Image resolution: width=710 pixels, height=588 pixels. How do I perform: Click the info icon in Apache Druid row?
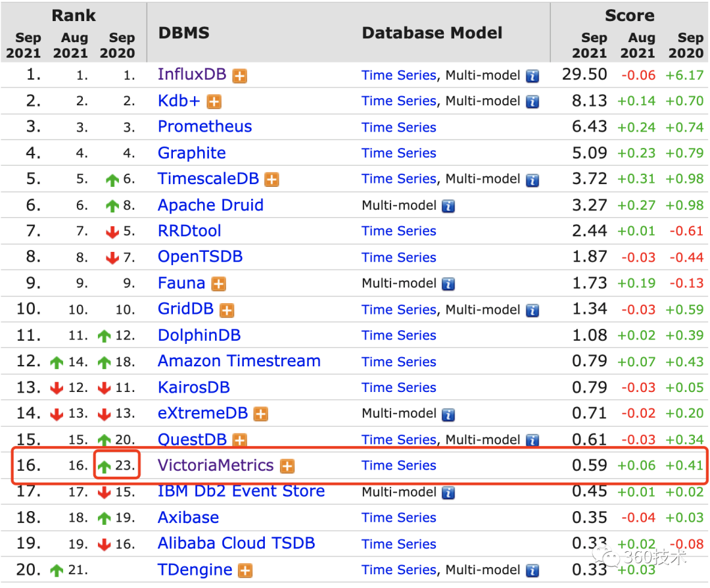pos(448,206)
